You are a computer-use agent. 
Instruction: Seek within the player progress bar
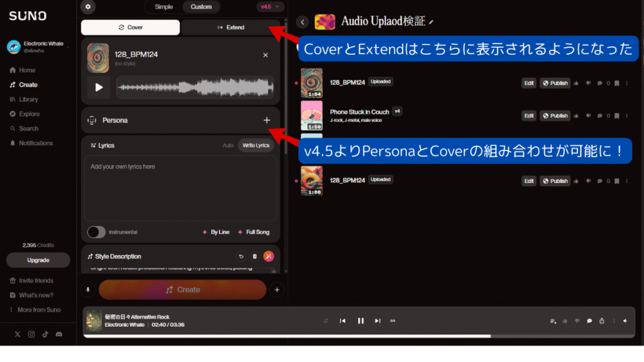point(359,336)
